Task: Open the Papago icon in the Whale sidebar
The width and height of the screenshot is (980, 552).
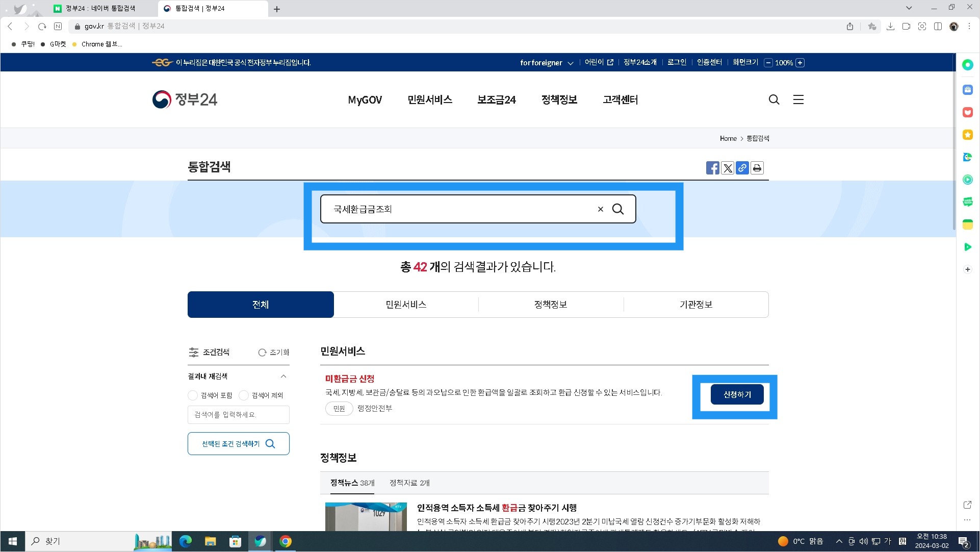Action: coord(967,157)
